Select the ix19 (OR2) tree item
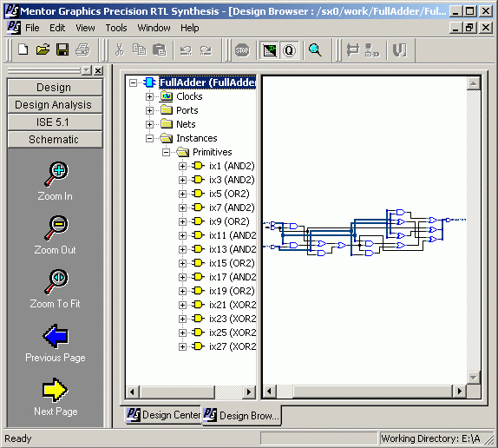The width and height of the screenshot is (498, 448). point(232,291)
